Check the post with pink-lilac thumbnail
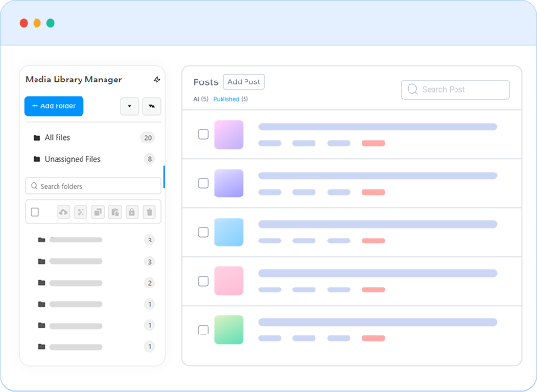The height and width of the screenshot is (392, 537). coord(203,134)
